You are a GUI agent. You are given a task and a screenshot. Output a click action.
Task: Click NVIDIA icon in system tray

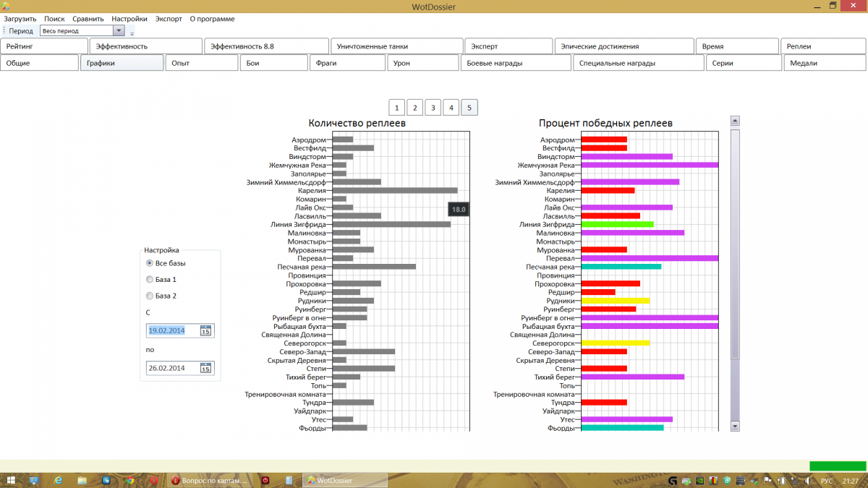(x=699, y=481)
